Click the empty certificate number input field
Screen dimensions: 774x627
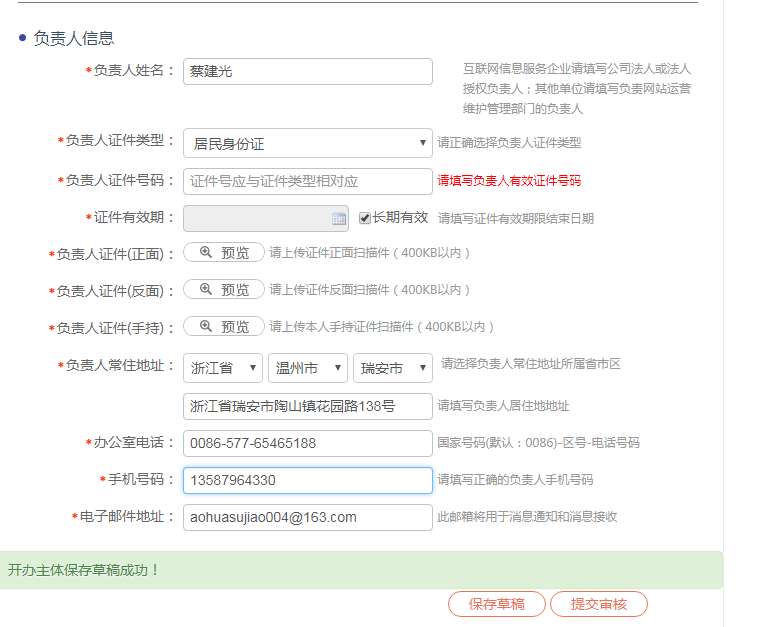tap(307, 181)
